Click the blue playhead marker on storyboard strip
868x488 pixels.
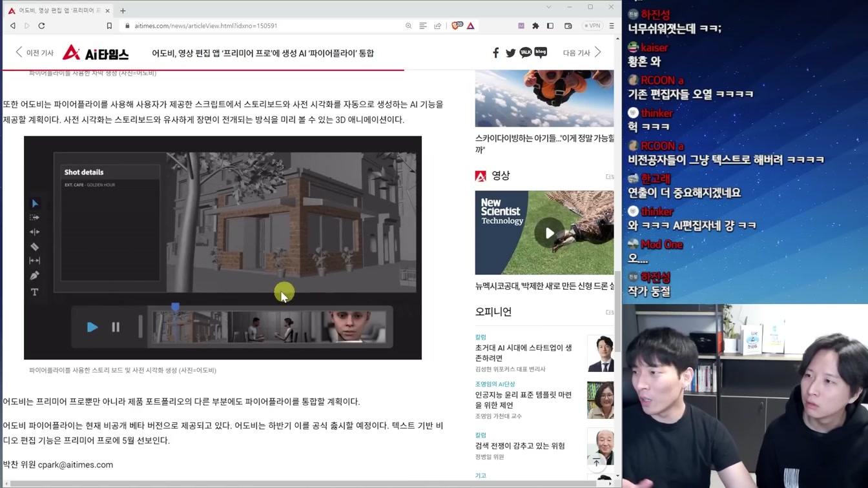pyautogui.click(x=175, y=307)
